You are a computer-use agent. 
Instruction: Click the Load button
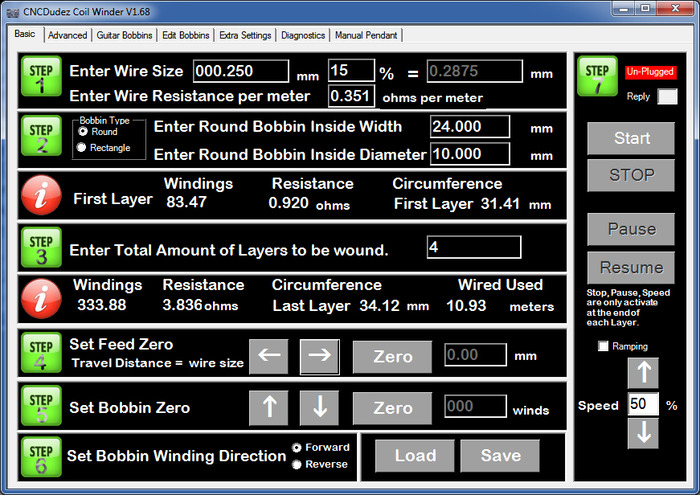(415, 456)
